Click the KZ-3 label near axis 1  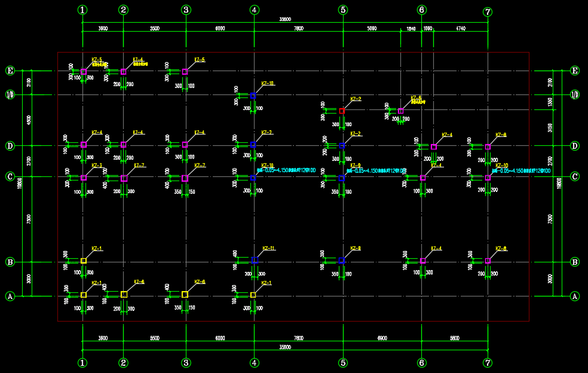point(97,166)
